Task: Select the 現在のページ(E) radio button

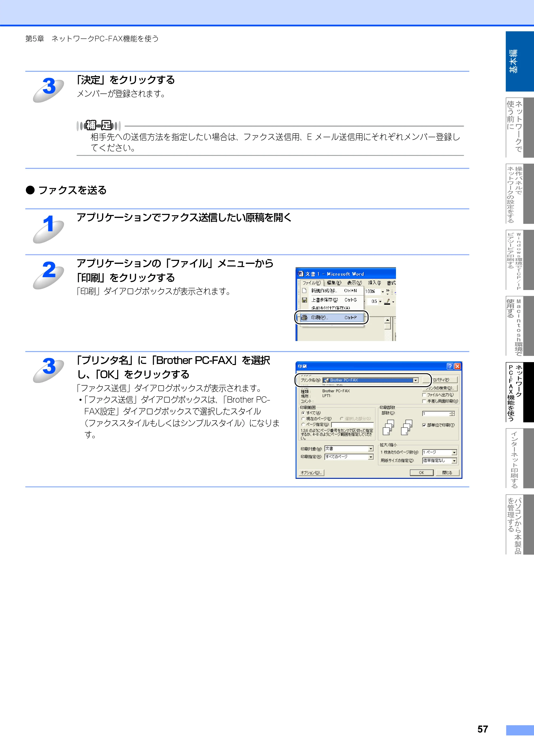Action: click(303, 419)
